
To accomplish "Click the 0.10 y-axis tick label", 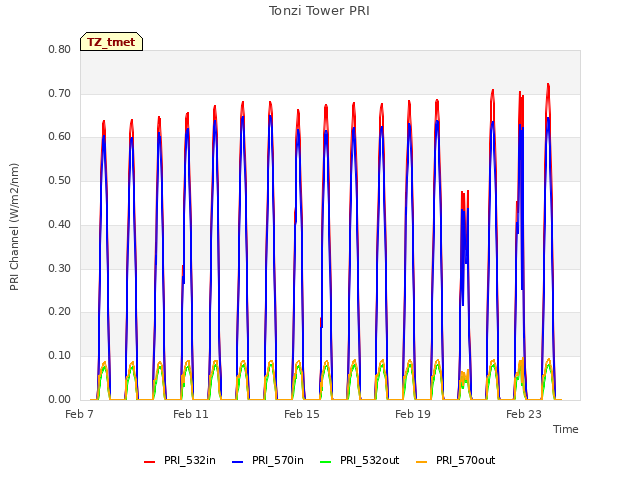I will pyautogui.click(x=60, y=356).
